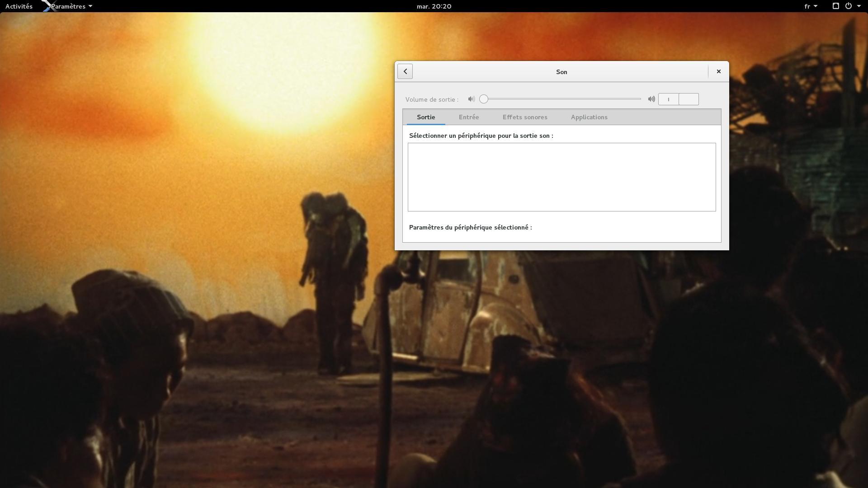This screenshot has width=868, height=488.
Task: Open the Paramètres application menu
Action: point(71,6)
